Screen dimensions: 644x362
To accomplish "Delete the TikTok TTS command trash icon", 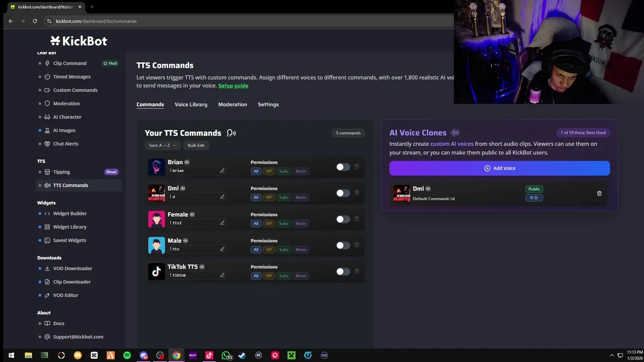I will tap(357, 271).
